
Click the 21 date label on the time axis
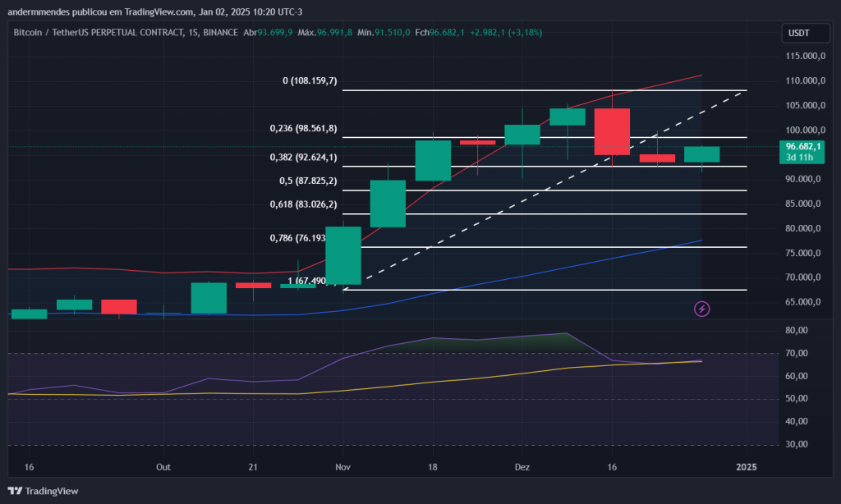253,467
